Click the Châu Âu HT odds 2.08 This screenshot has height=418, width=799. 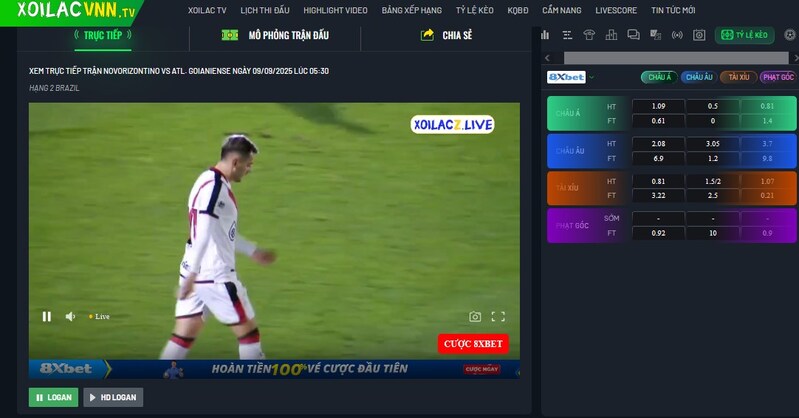pyautogui.click(x=658, y=144)
